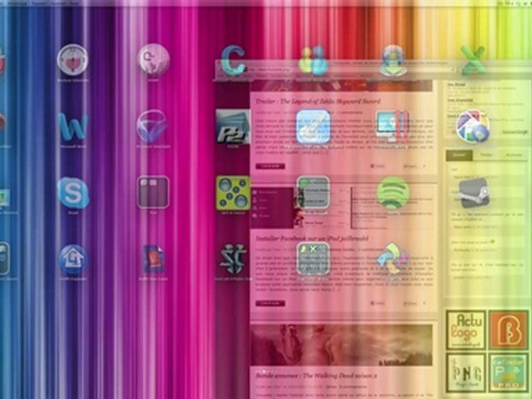The image size is (532, 399).
Task: Open Skype from Launchpad
Action: pos(73,193)
